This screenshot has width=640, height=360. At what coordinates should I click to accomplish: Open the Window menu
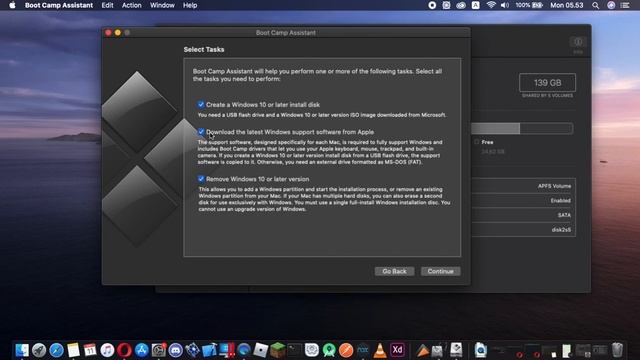click(x=162, y=5)
